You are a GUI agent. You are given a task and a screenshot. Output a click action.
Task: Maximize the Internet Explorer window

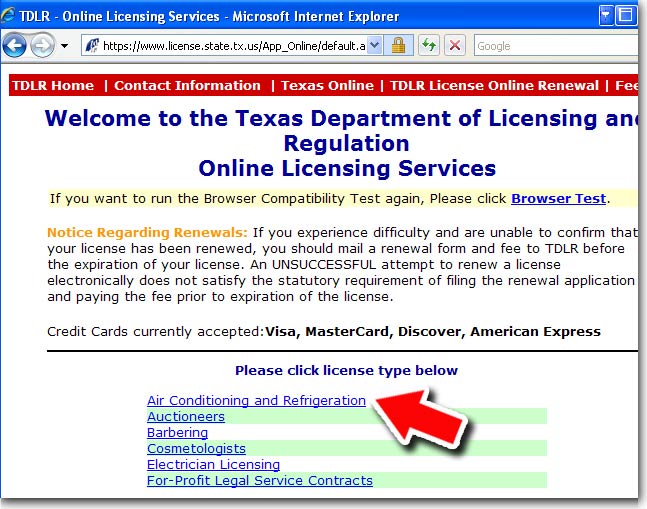point(626,16)
